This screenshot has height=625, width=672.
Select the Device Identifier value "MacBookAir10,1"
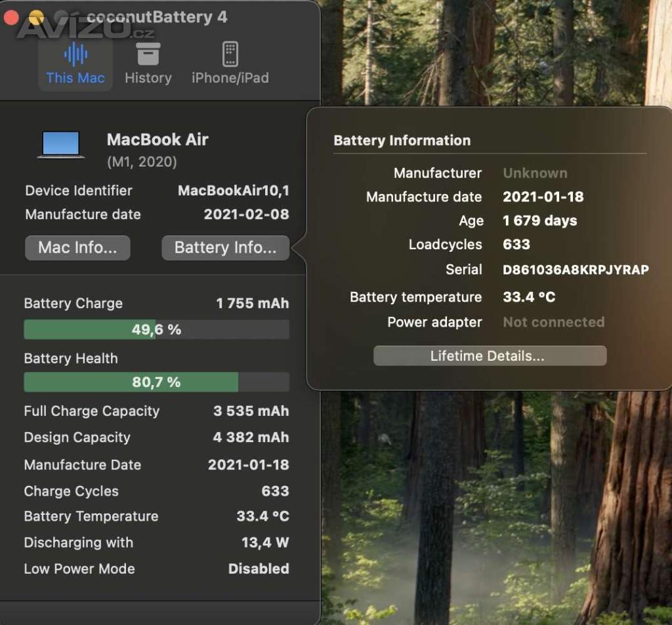[x=234, y=190]
